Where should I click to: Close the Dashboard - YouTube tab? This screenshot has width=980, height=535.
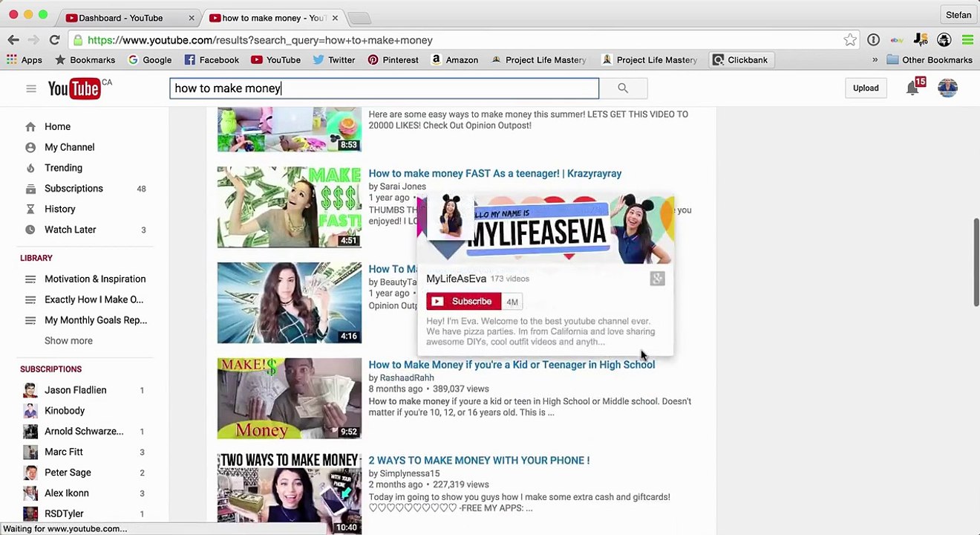tap(192, 18)
